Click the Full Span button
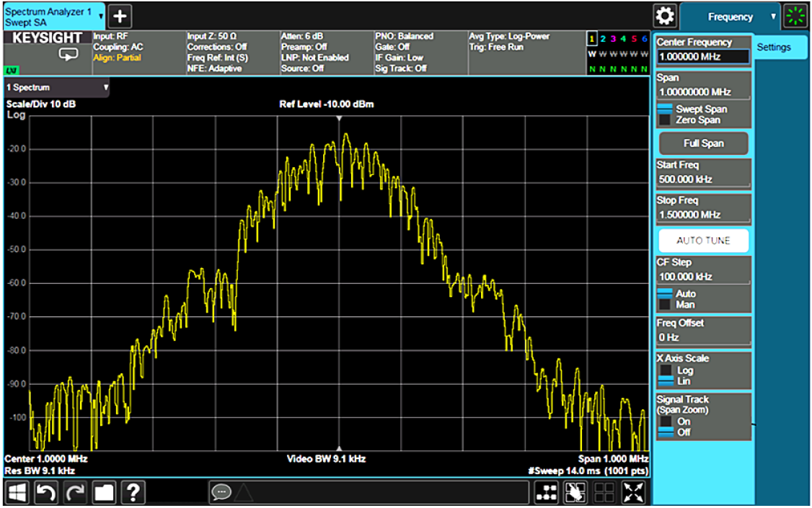 [703, 143]
